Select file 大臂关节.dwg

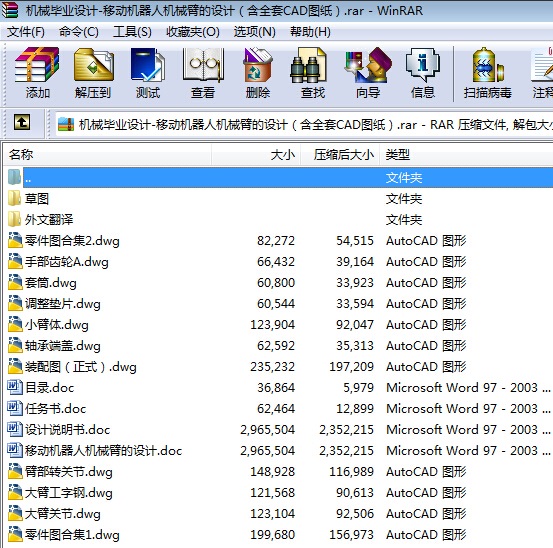63,514
